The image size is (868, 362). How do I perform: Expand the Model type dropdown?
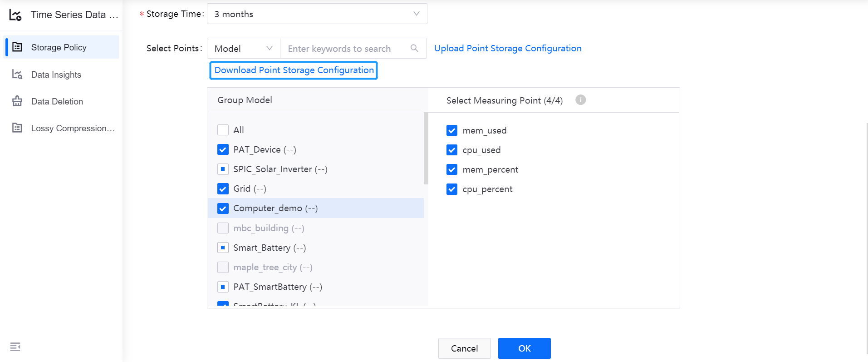[244, 48]
